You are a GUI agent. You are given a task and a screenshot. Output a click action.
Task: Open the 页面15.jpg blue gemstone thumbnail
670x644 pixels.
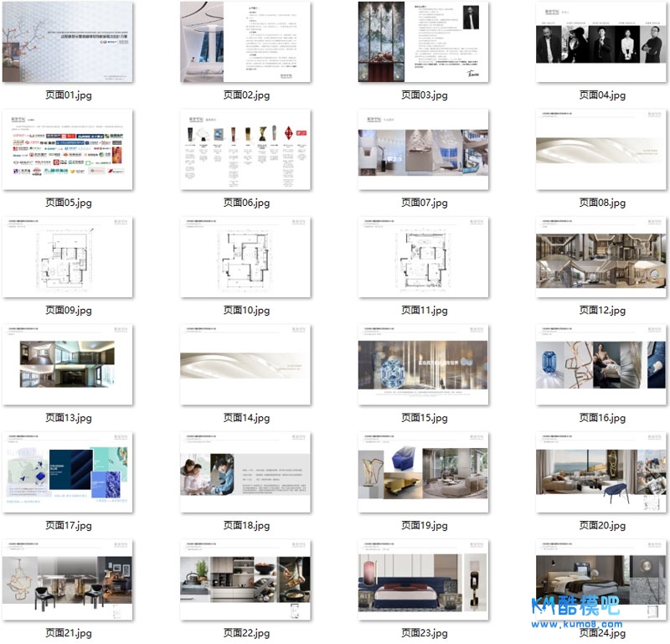click(x=424, y=364)
